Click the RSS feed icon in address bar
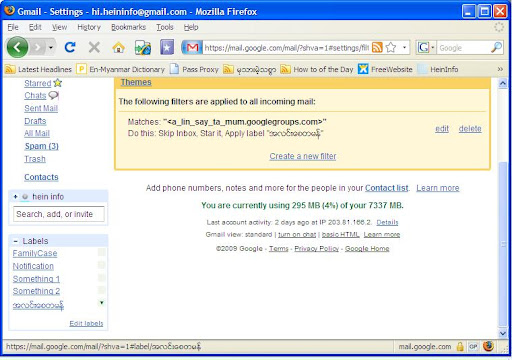Screen dimensions: 512x360 coord(377,48)
